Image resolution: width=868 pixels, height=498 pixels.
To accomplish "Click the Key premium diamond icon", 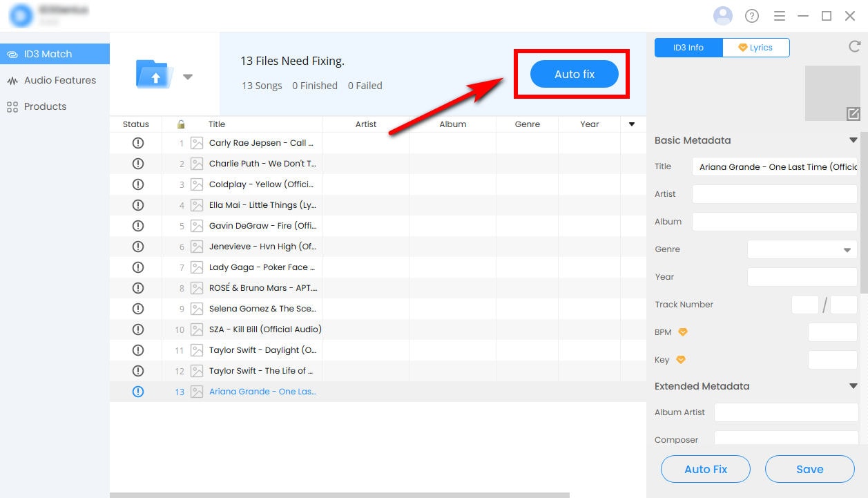I will coord(681,360).
